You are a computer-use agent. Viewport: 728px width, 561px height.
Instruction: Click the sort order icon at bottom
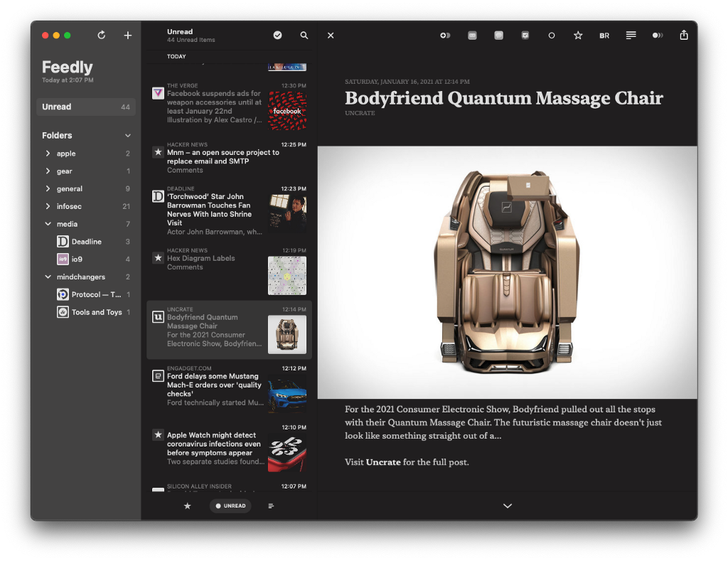271,506
